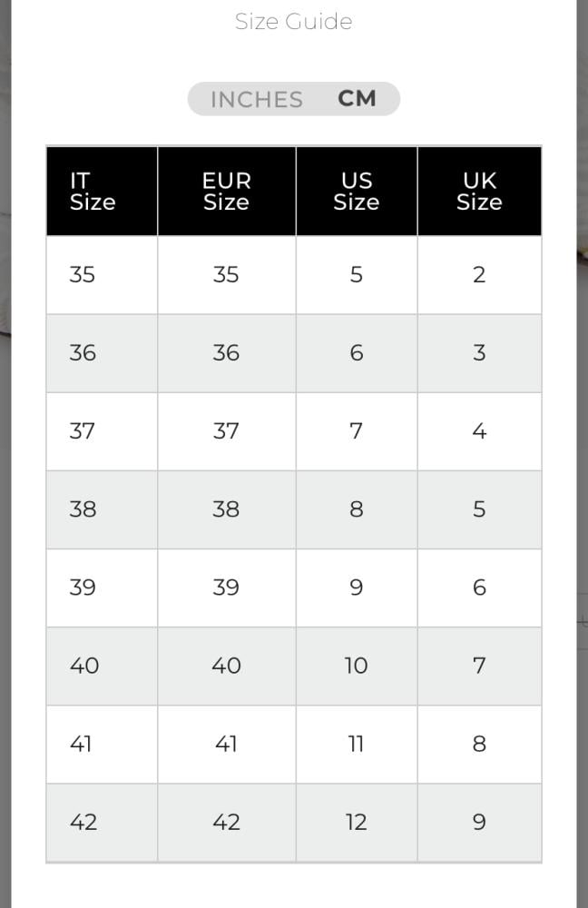This screenshot has height=908, width=588.
Task: Select UK size 9 in row 42
Action: tap(479, 823)
